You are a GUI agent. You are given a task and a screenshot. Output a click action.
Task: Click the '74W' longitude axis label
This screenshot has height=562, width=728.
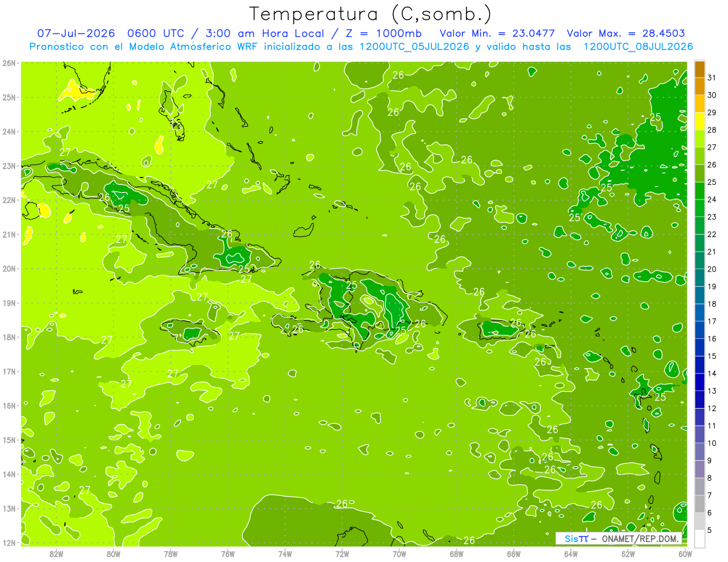(285, 553)
